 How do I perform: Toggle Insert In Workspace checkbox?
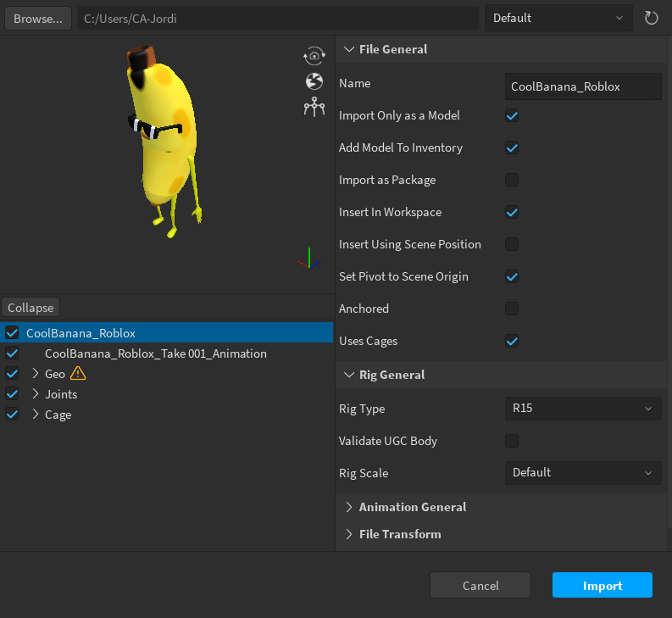512,212
